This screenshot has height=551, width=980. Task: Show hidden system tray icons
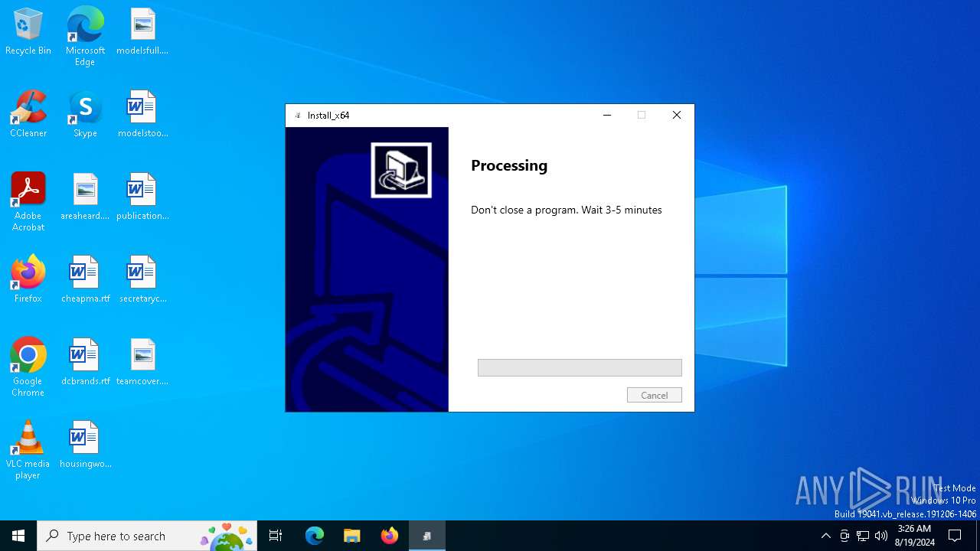(825, 536)
